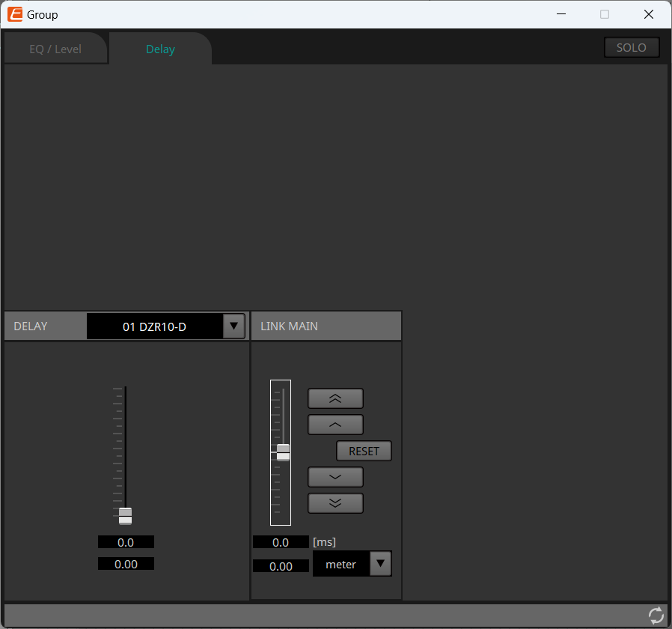Expand the meter unit dropdown
672x629 pixels.
[380, 564]
